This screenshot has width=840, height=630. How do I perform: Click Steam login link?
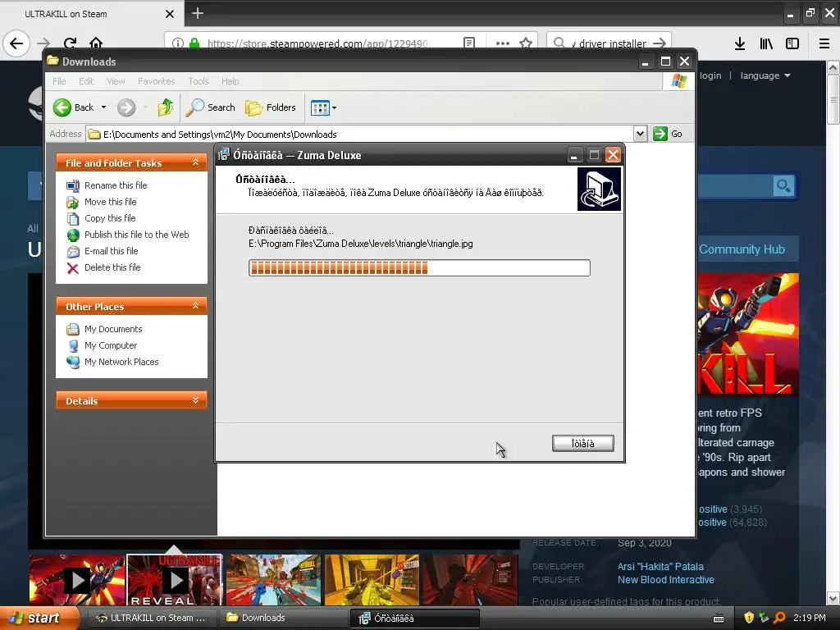(710, 75)
